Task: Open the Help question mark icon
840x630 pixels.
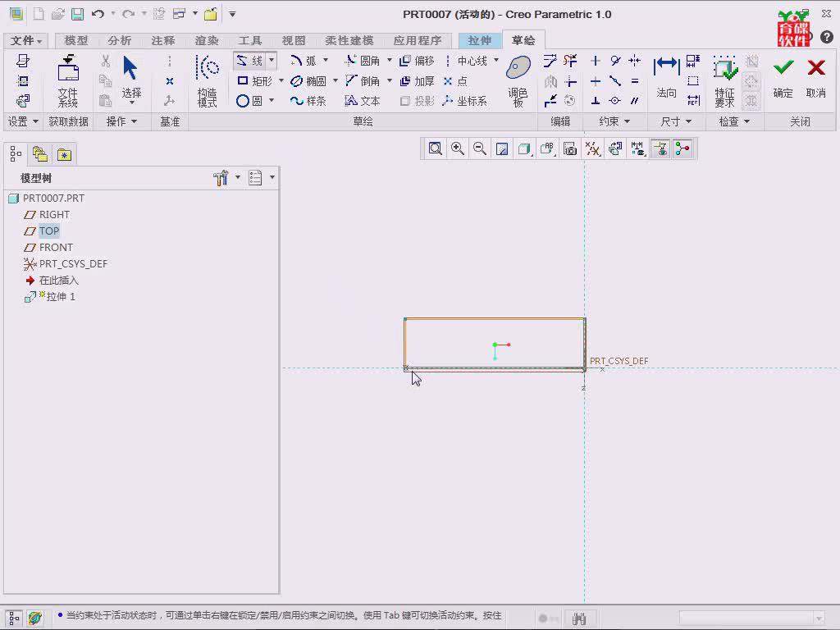Action: pyautogui.click(x=827, y=36)
